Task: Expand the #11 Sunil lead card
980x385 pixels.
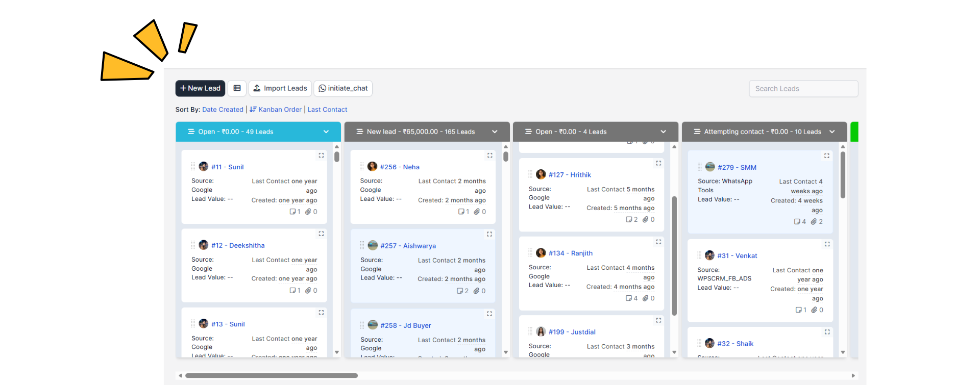Action: point(321,156)
